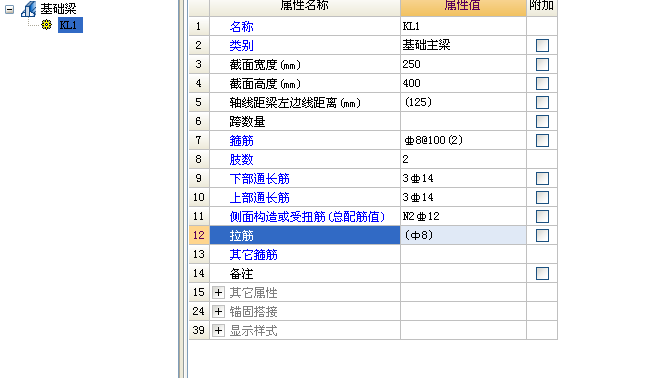Viewport: 661px width, 378px height.
Task: Click the 截面宽度(mm) property name
Action: (265, 64)
